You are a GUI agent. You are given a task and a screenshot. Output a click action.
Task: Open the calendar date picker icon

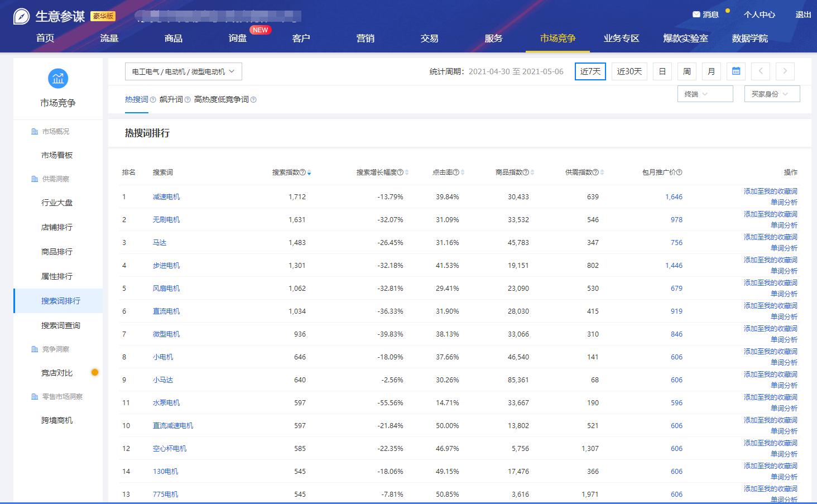click(736, 71)
